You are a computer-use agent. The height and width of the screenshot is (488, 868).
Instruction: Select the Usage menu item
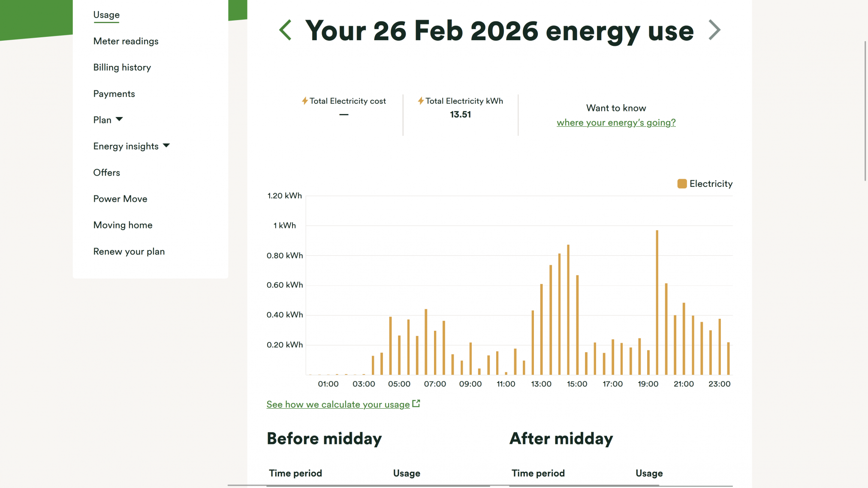[x=106, y=15]
